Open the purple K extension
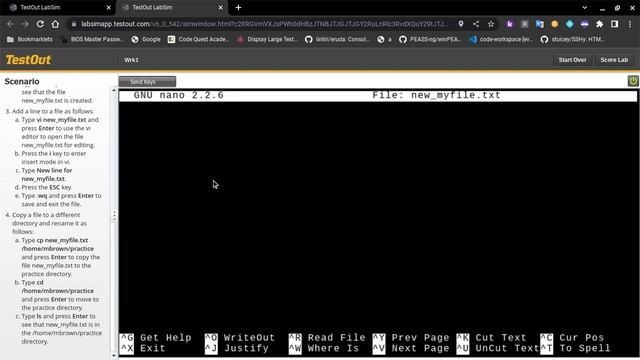 tap(510, 24)
